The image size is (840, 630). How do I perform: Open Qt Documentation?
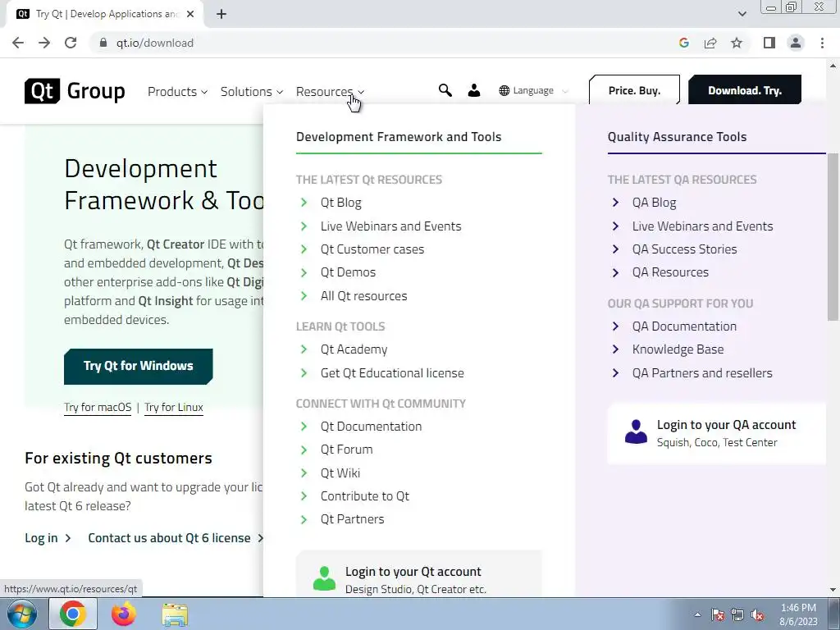[x=372, y=427]
